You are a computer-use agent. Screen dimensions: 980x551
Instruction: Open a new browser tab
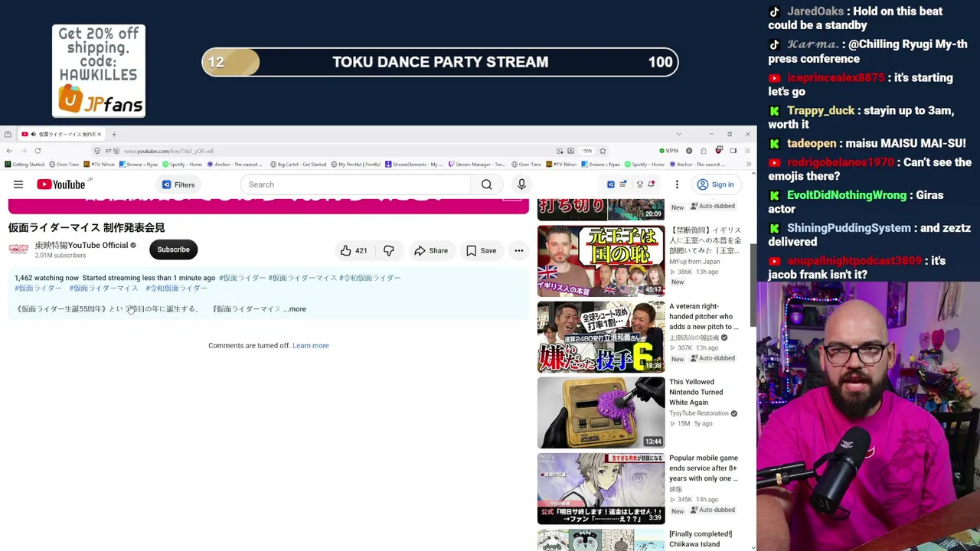pyautogui.click(x=114, y=135)
